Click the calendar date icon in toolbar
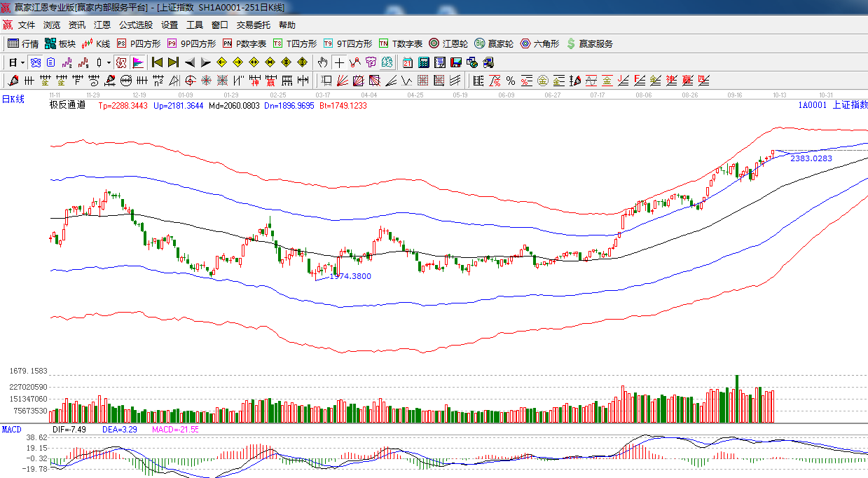The image size is (868, 478). pyautogui.click(x=408, y=62)
